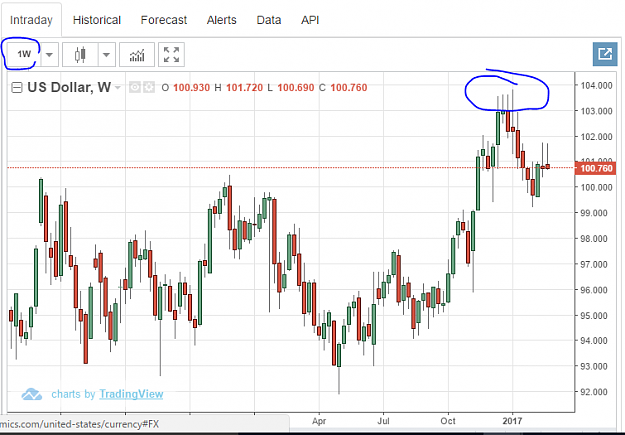Click the close value 100.760 in legend
This screenshot has height=435, width=625.
(349, 88)
